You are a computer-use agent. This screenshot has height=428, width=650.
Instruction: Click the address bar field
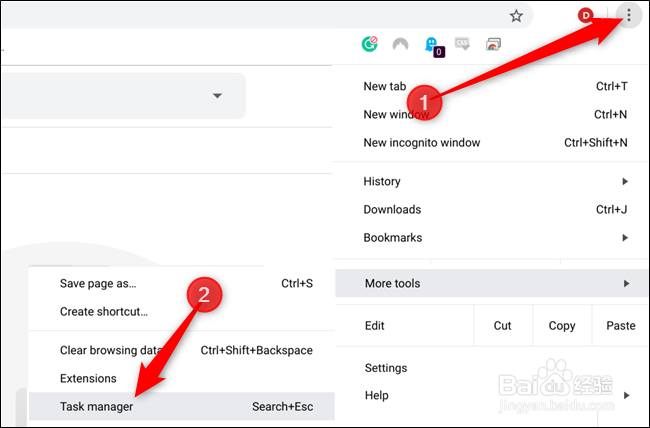(x=265, y=16)
